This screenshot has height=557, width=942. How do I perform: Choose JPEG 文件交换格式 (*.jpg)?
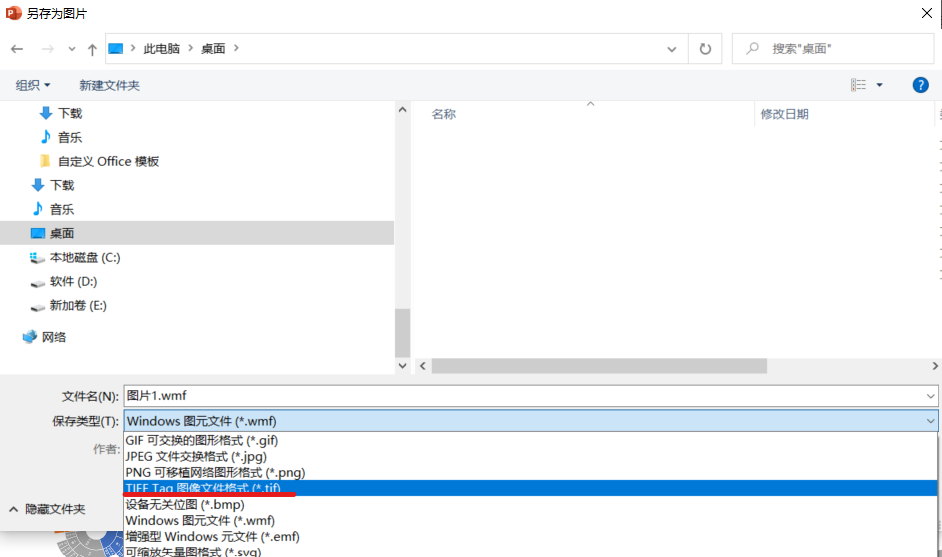point(530,457)
